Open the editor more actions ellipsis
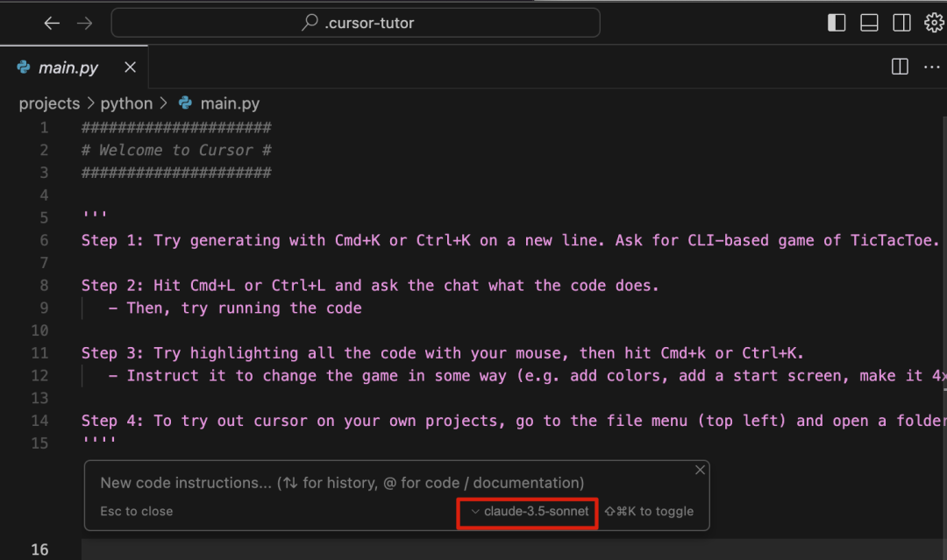 pyautogui.click(x=932, y=67)
